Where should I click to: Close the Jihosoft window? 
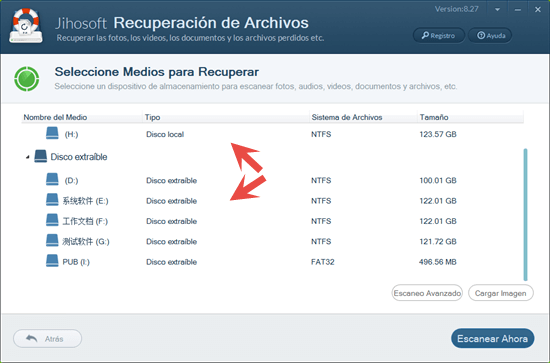tap(538, 10)
